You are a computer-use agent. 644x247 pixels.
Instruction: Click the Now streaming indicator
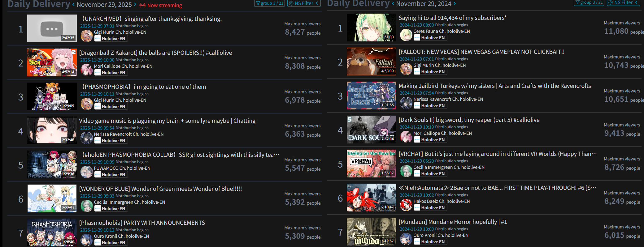(x=161, y=5)
